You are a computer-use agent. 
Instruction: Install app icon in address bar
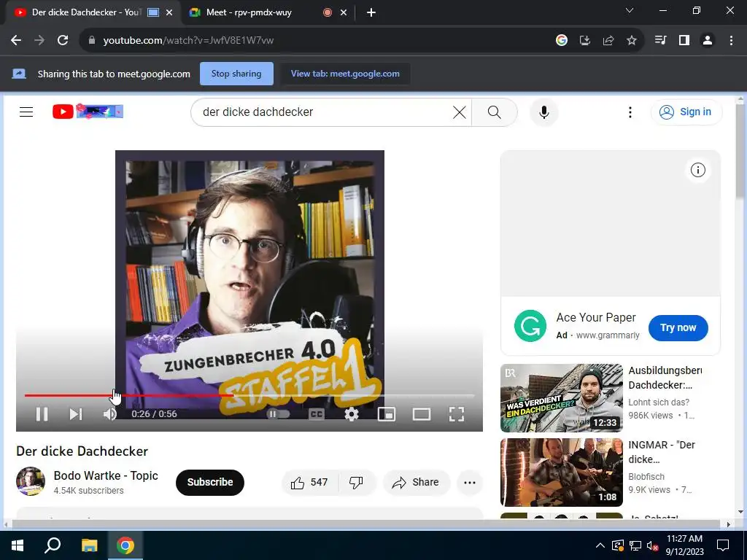(x=585, y=41)
